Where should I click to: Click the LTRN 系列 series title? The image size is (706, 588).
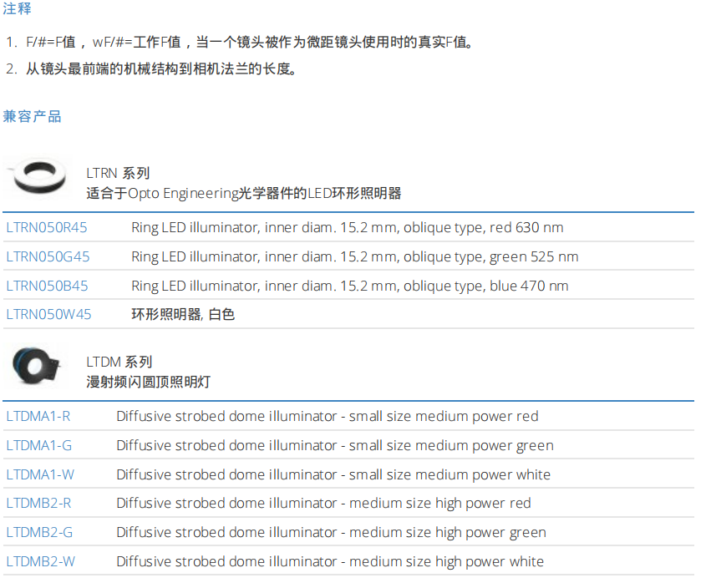[x=118, y=174]
